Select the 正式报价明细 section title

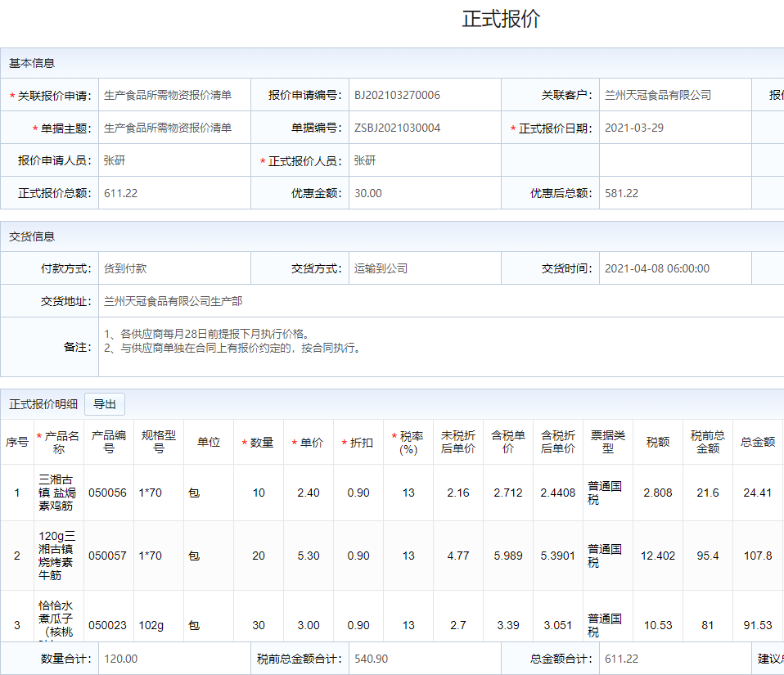(43, 404)
